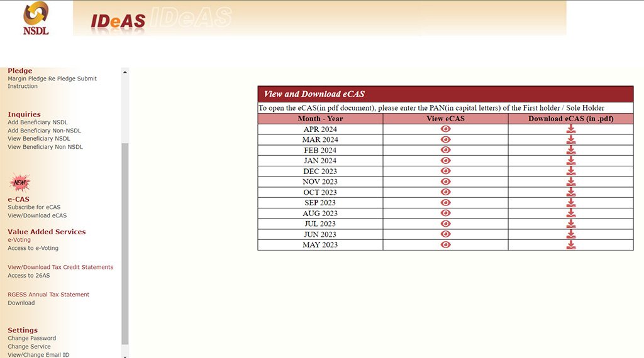View eCAS for MAY 2023
This screenshot has height=358, width=644.
446,244
